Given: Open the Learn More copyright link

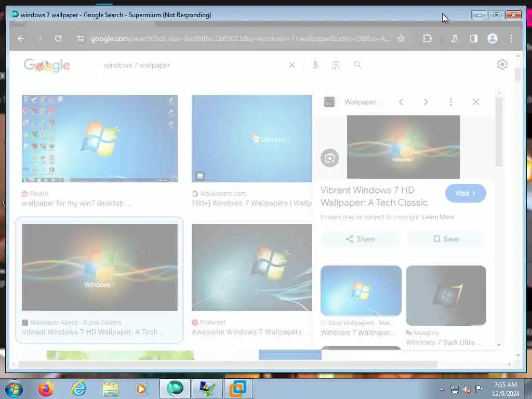Looking at the screenshot, I should (x=438, y=217).
